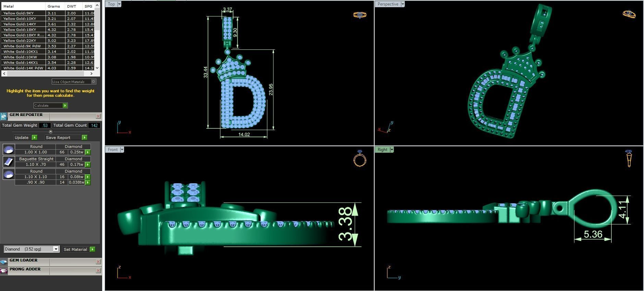Click the green arrow beside Set Material
The image size is (644, 291).
coord(92,249)
